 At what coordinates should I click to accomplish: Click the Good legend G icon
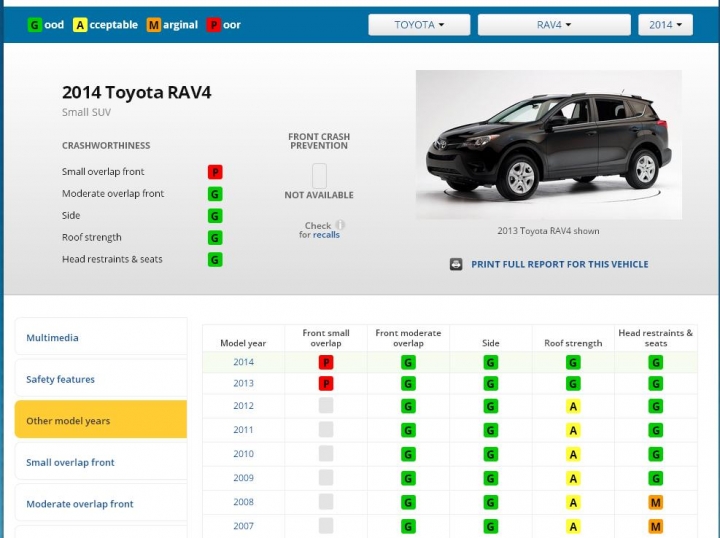click(x=34, y=25)
